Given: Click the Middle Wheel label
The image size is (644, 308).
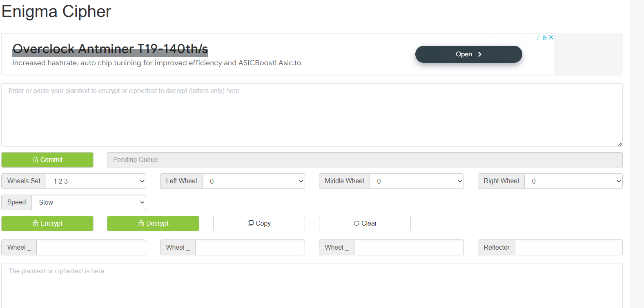Looking at the screenshot, I should [x=344, y=181].
